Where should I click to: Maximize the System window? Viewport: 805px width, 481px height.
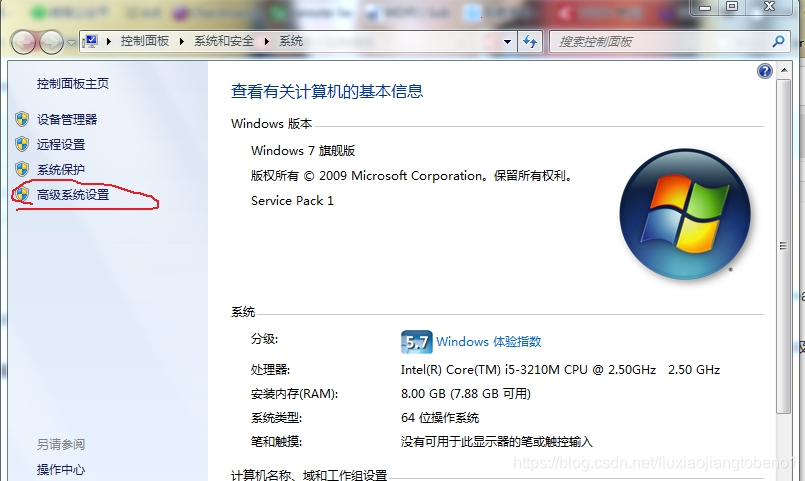732,7
